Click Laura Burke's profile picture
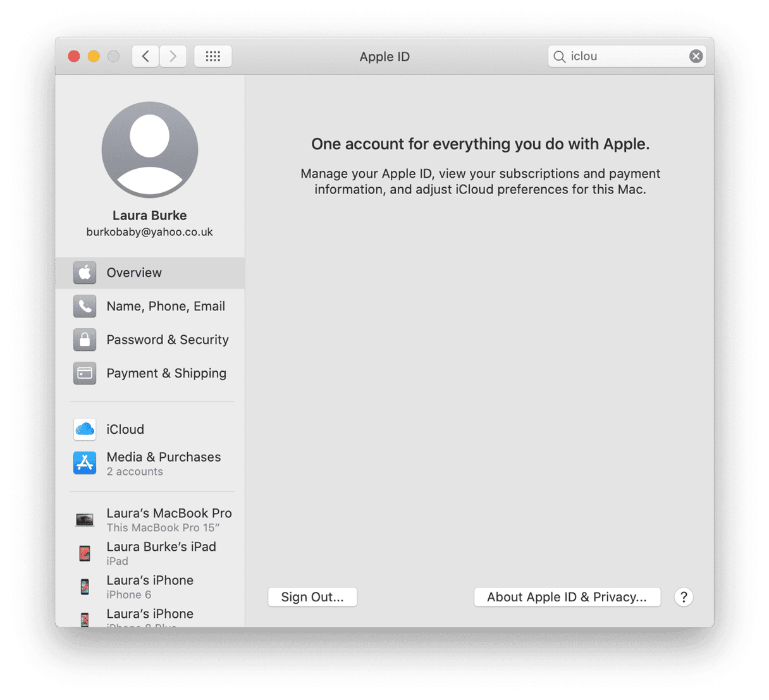The height and width of the screenshot is (700, 769). click(149, 150)
